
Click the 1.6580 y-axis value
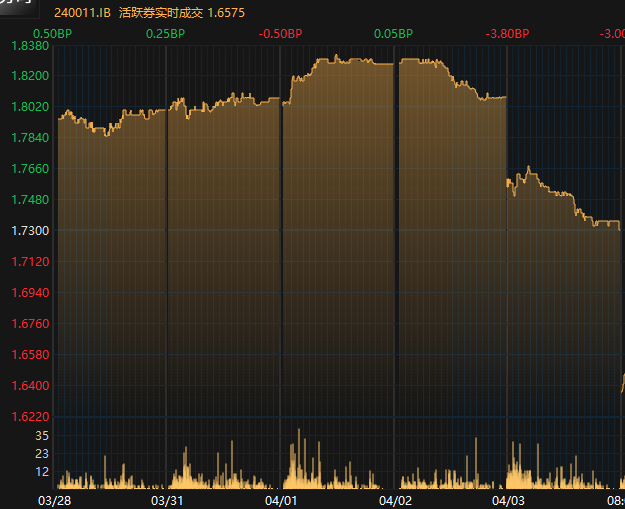[30, 355]
